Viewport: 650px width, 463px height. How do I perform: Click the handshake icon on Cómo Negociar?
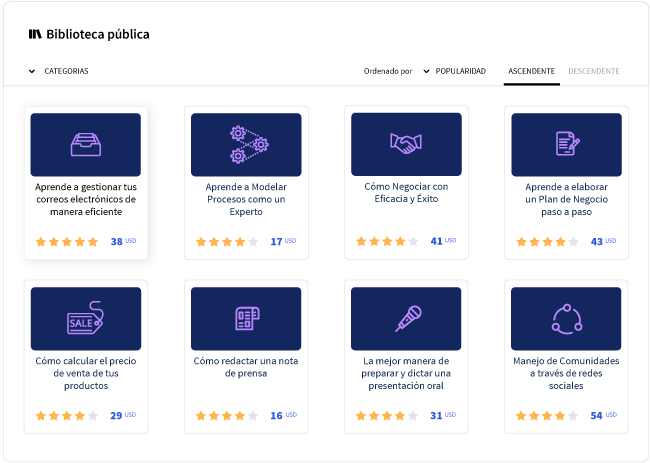[406, 143]
